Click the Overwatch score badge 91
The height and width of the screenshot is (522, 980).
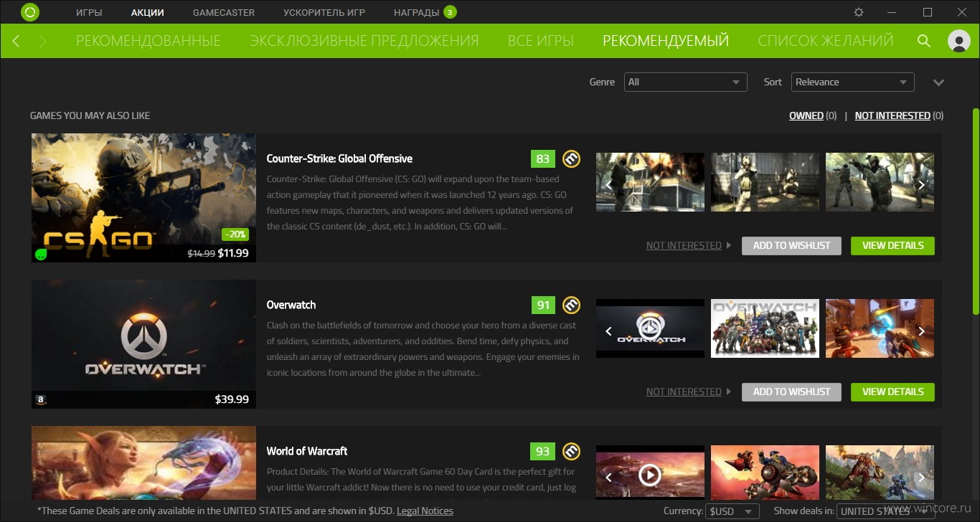tap(543, 305)
